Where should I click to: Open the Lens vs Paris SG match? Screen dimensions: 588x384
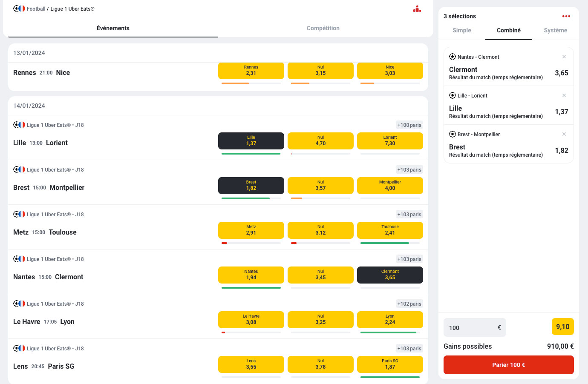coord(44,366)
